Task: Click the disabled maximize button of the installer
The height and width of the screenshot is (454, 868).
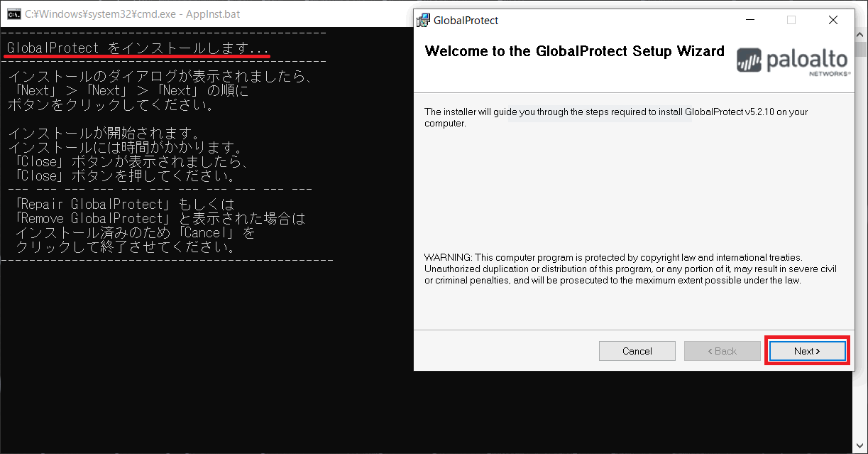Action: (x=791, y=20)
